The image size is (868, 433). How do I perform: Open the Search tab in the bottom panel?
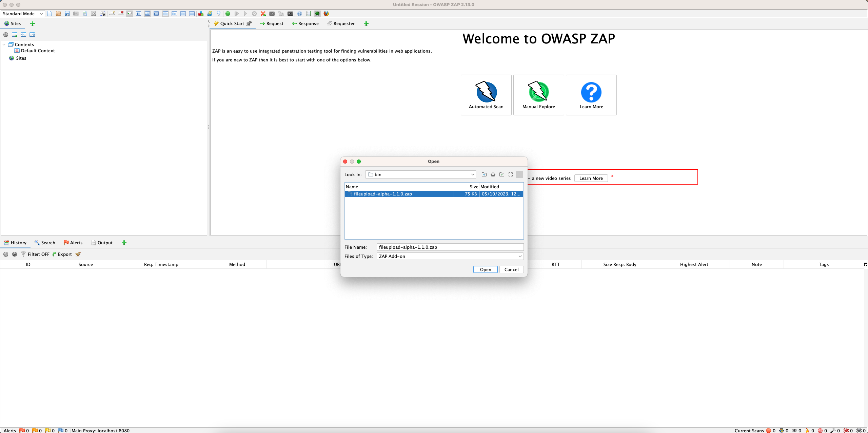click(x=45, y=243)
